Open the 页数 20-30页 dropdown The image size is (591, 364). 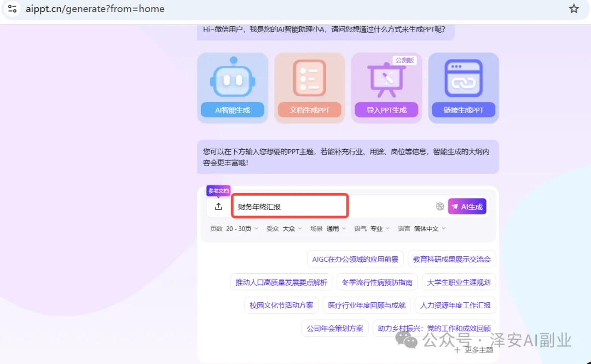(x=234, y=228)
